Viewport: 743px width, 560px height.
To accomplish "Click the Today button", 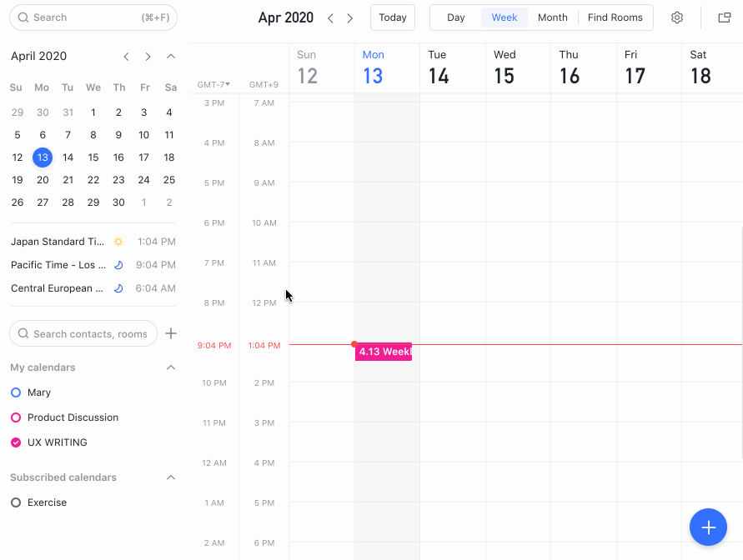I will click(392, 17).
